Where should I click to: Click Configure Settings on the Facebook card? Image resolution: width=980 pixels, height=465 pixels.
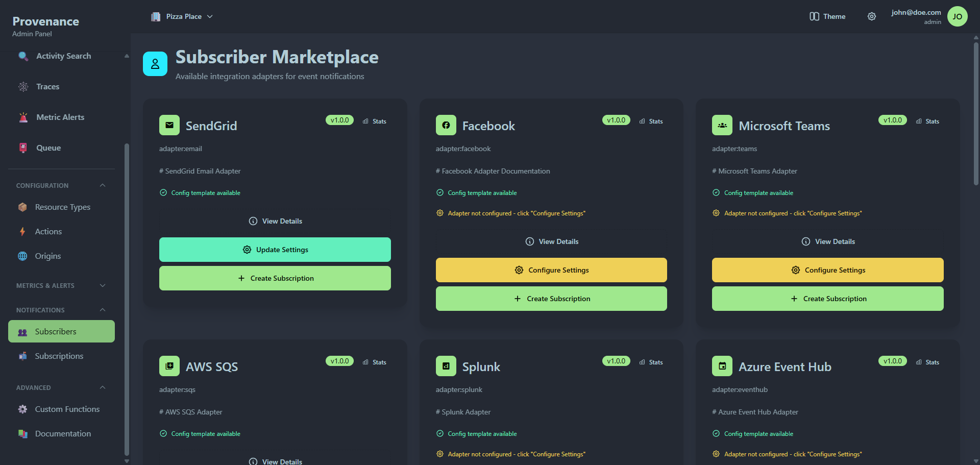[551, 270]
